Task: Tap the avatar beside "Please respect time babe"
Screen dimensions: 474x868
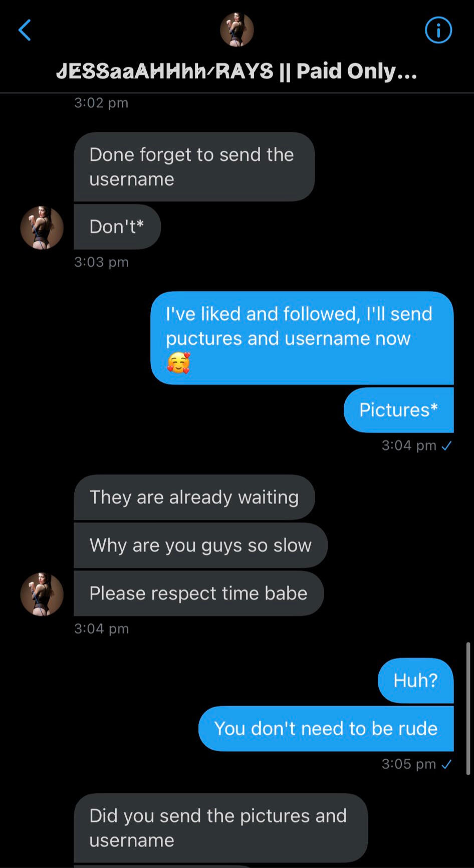Action: click(x=42, y=594)
